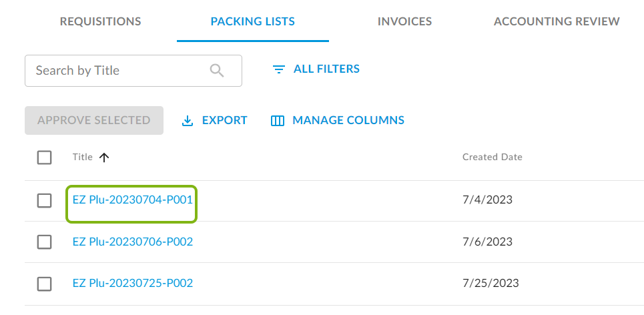644x315 pixels.
Task: Select the Packing Lists tab
Action: pos(252,21)
